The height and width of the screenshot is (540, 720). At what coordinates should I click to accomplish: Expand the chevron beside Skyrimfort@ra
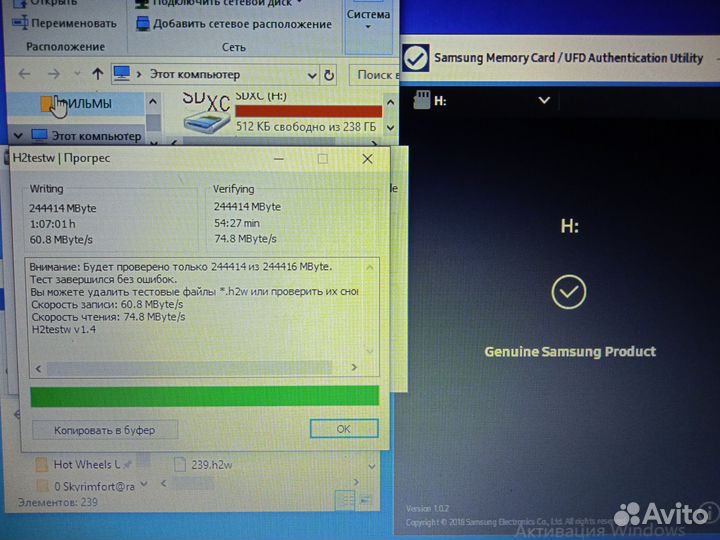tap(144, 484)
